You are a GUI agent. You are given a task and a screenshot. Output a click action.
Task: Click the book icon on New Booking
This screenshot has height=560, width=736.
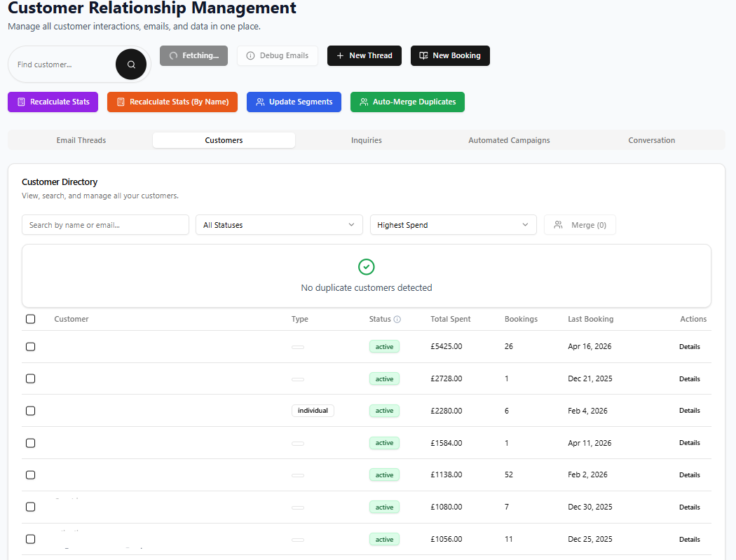click(x=423, y=55)
